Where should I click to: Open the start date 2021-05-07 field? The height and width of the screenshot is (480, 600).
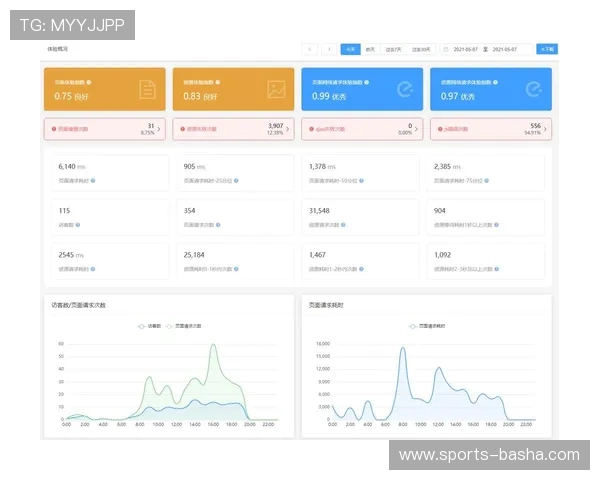pyautogui.click(x=466, y=48)
